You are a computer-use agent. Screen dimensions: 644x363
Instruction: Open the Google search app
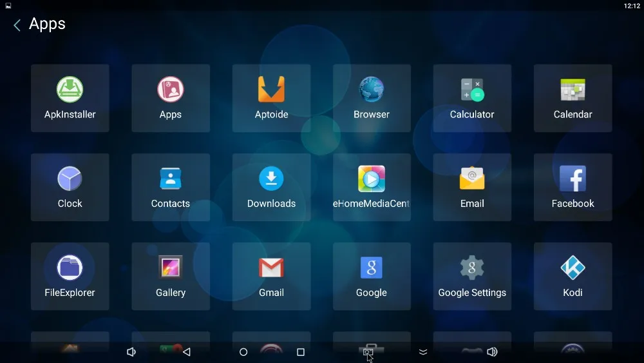372,276
